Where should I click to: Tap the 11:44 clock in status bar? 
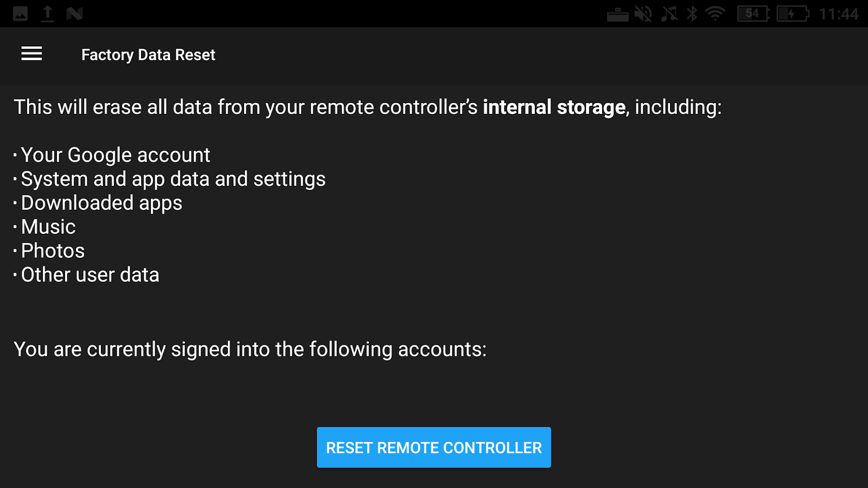pos(839,14)
